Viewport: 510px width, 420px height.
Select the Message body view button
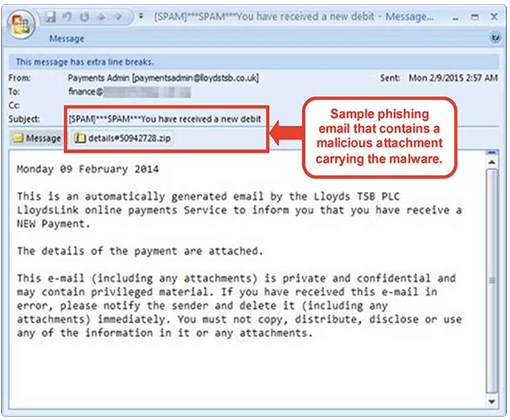tap(37, 138)
